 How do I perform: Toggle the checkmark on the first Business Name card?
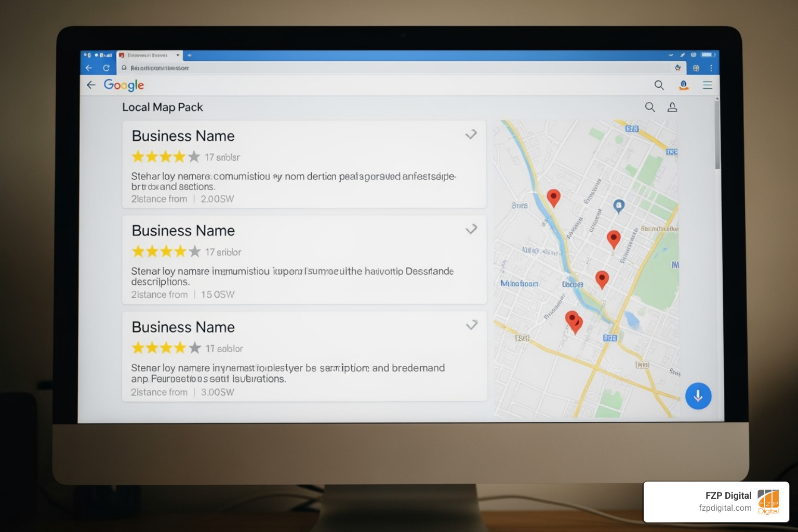471,134
